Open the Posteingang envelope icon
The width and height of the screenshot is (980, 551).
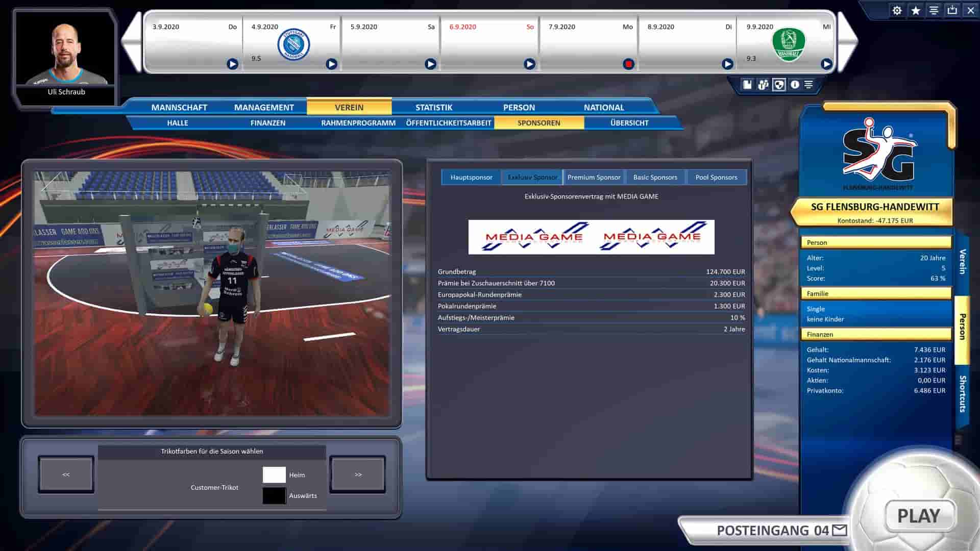[x=840, y=531]
